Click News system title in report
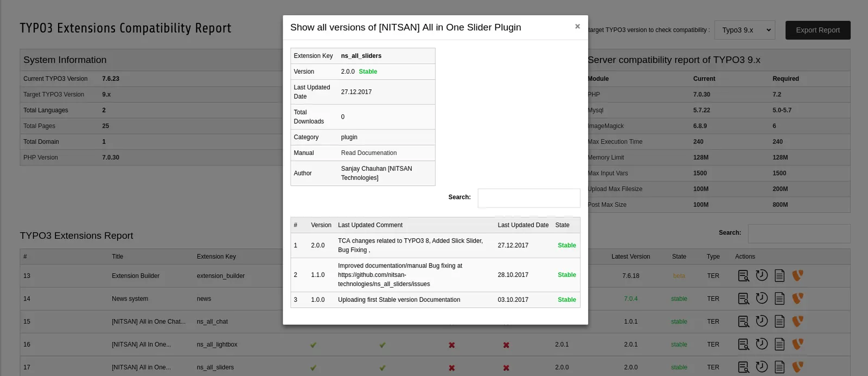 tap(130, 299)
